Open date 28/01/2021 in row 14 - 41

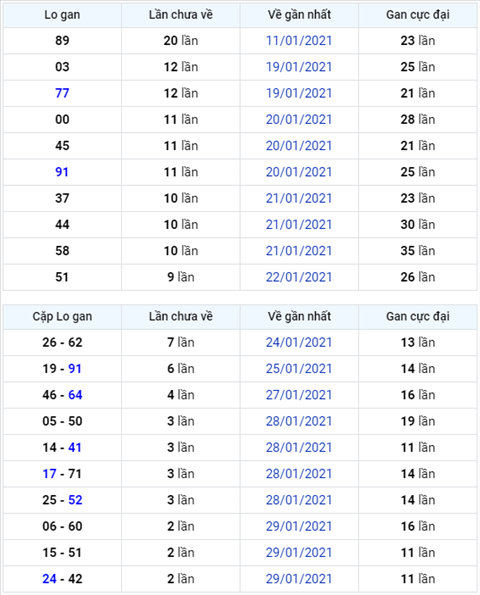[x=299, y=447]
